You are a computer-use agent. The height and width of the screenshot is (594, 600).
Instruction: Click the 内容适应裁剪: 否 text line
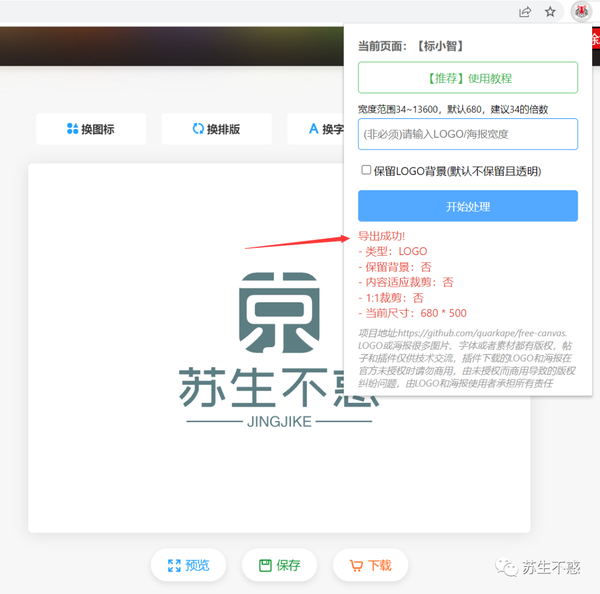(406, 282)
